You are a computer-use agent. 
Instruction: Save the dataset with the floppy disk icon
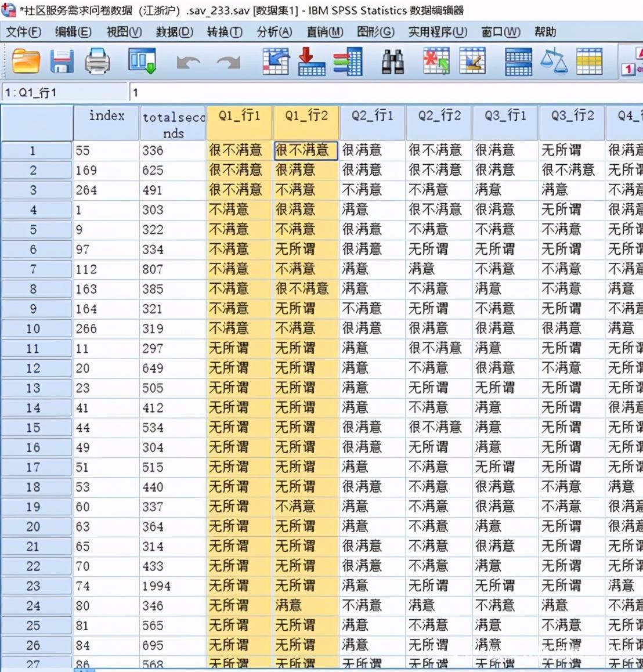62,62
